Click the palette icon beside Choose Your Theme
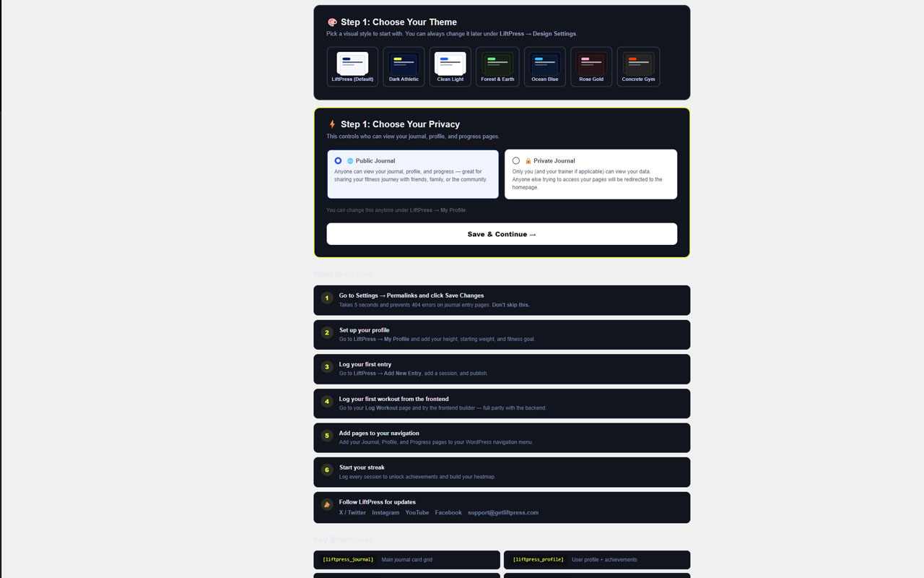Screen dimensions: 924x578 pyautogui.click(x=332, y=22)
